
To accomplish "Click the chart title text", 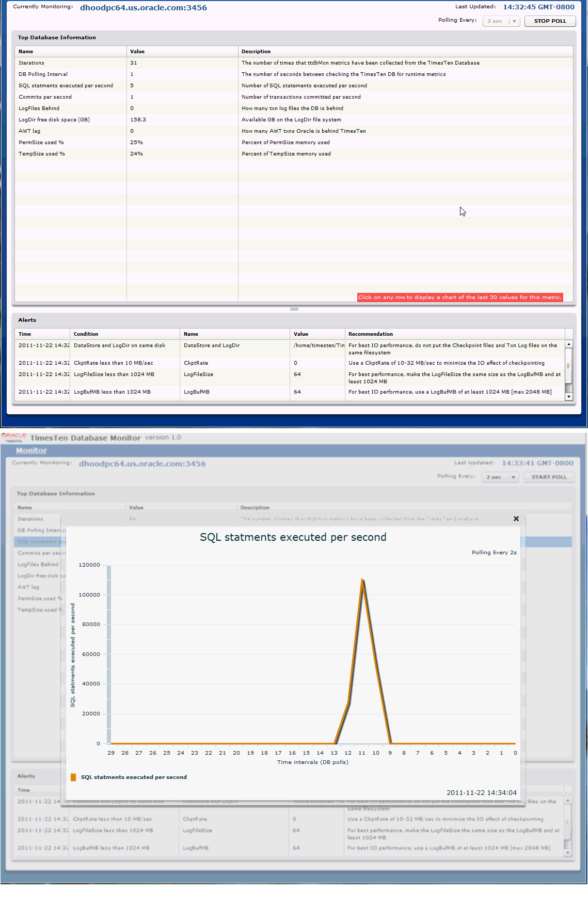I will [x=293, y=537].
